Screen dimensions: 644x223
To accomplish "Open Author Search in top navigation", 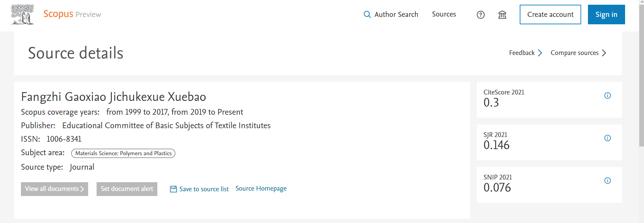I will (396, 15).
